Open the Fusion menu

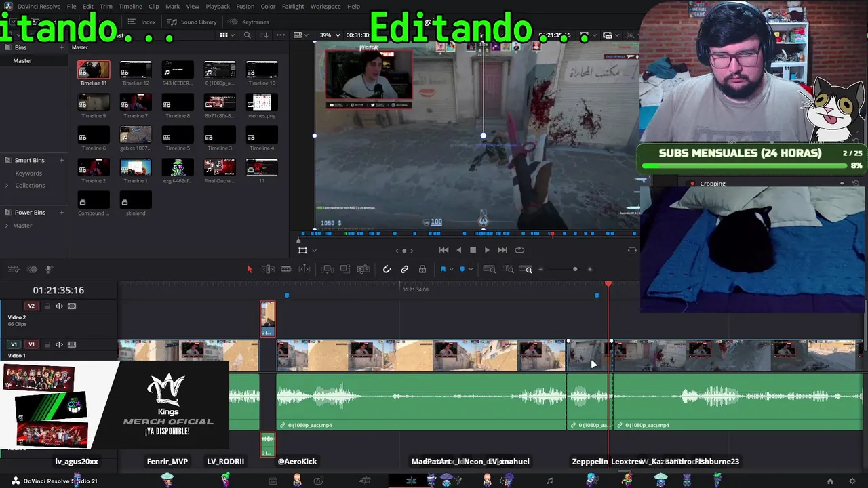pyautogui.click(x=245, y=7)
